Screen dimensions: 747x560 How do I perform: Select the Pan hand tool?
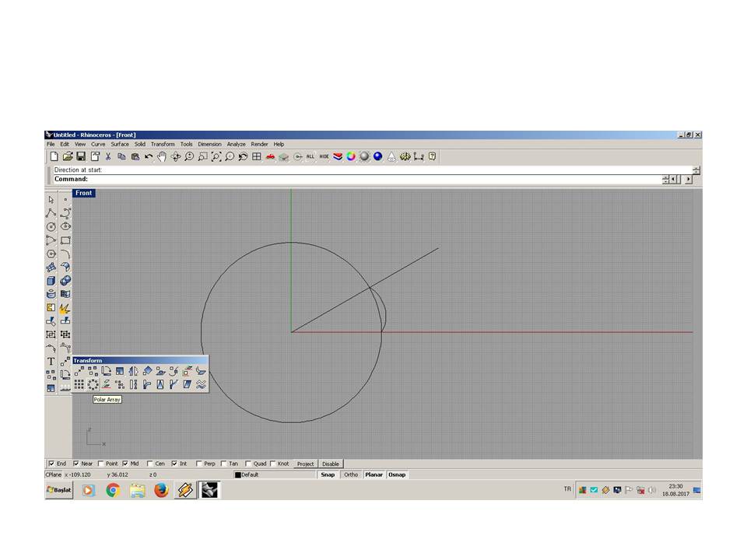162,156
